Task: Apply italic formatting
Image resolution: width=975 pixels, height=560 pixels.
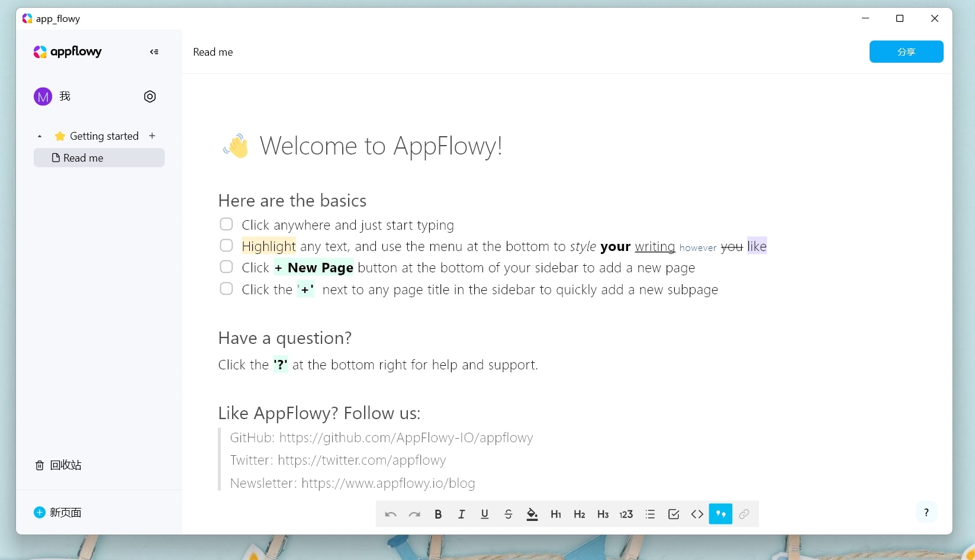Action: point(461,514)
